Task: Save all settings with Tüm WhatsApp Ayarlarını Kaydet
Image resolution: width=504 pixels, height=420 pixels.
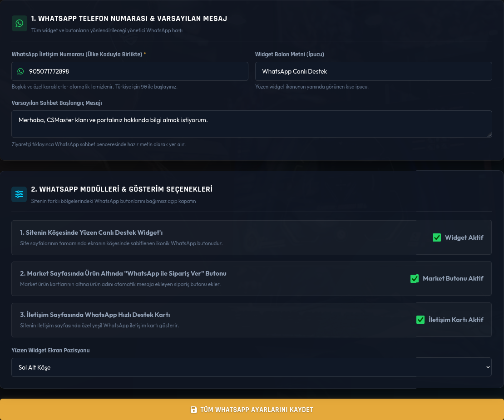Action: pyautogui.click(x=252, y=410)
